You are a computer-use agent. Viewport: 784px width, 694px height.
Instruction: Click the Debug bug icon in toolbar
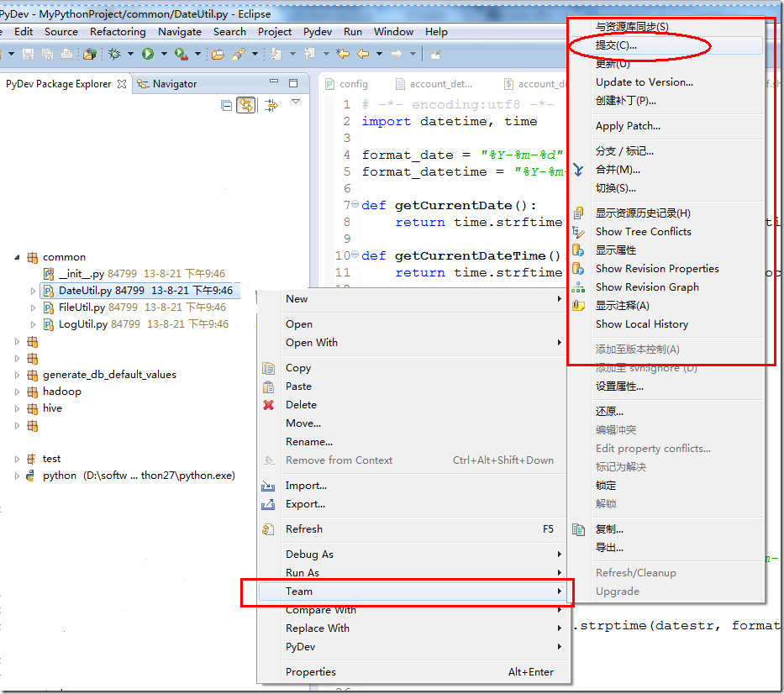click(114, 54)
